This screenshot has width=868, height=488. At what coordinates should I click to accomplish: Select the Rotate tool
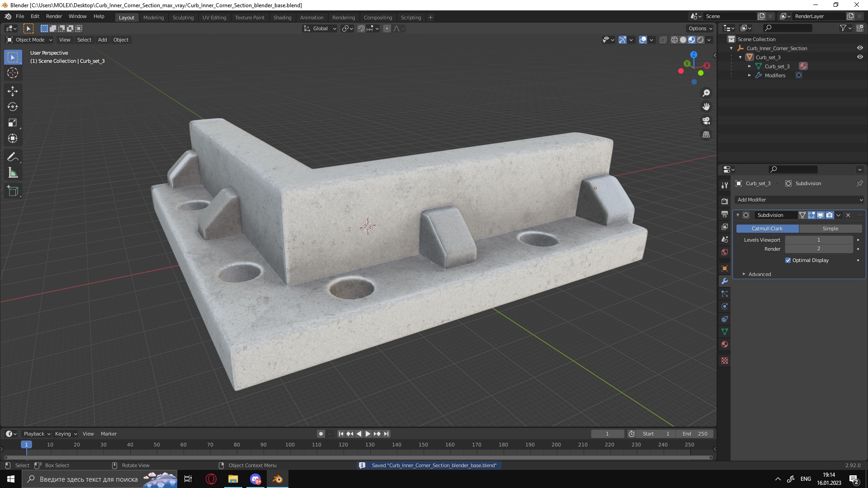[13, 107]
